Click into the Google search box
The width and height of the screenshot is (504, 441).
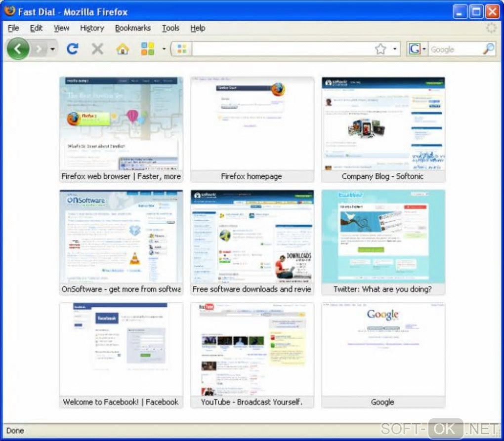(x=456, y=49)
